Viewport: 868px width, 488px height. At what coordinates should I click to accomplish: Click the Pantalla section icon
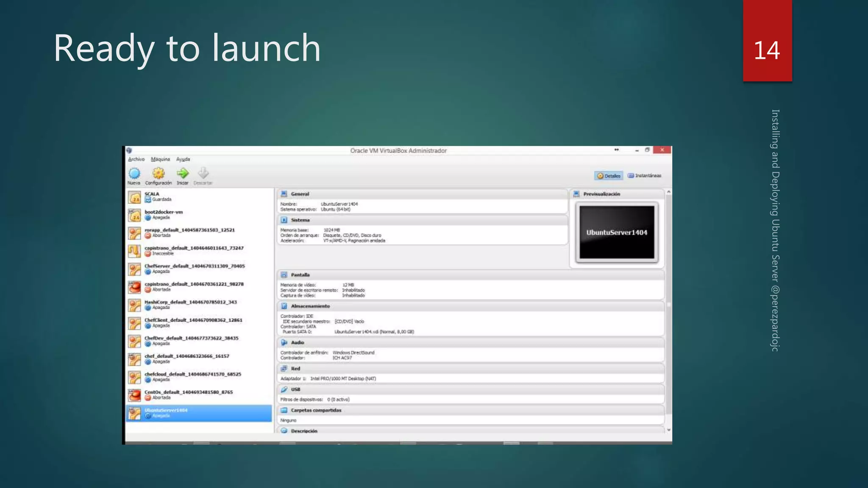pyautogui.click(x=284, y=275)
